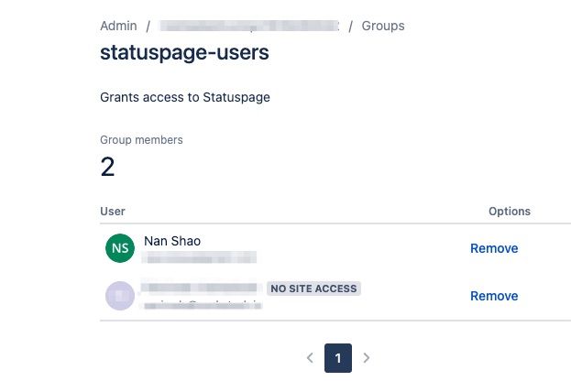Go to previous page with left chevron

click(x=310, y=358)
